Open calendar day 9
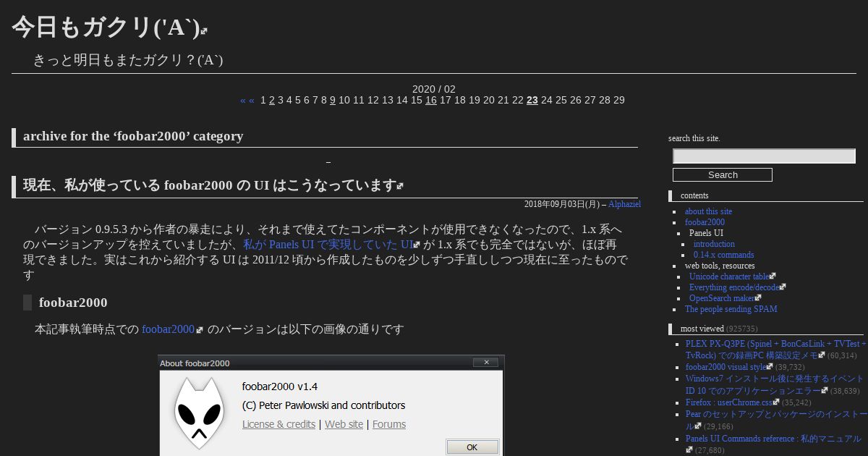The width and height of the screenshot is (868, 456). (333, 100)
